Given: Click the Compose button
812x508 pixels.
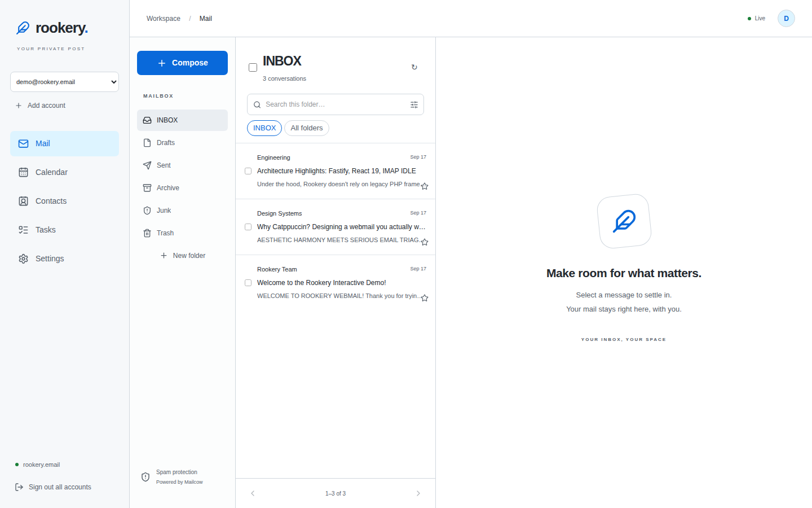Looking at the screenshot, I should 182,63.
